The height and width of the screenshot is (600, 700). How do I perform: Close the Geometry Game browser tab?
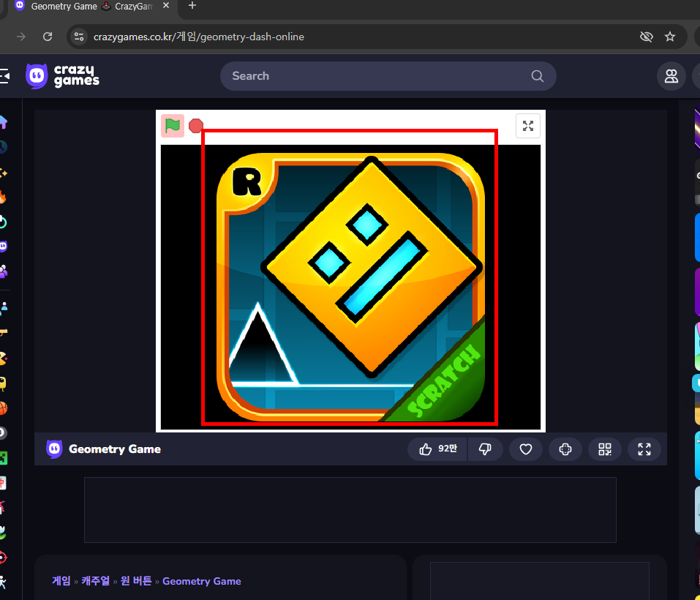point(166,6)
